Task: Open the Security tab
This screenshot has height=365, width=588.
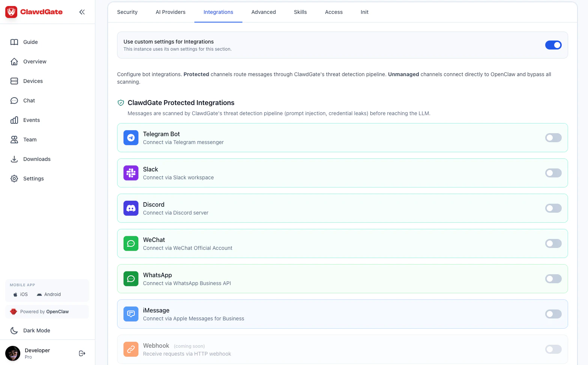Action: (x=127, y=12)
